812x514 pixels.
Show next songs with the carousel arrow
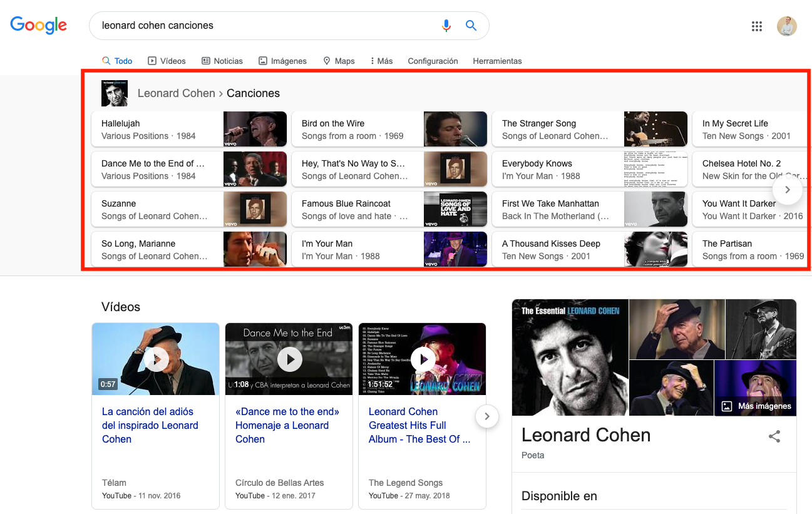point(788,190)
